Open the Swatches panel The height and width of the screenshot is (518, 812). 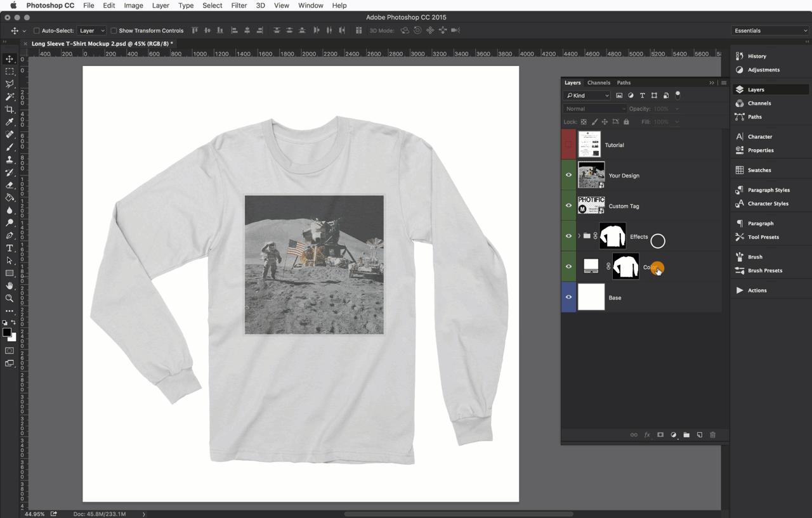[759, 169]
